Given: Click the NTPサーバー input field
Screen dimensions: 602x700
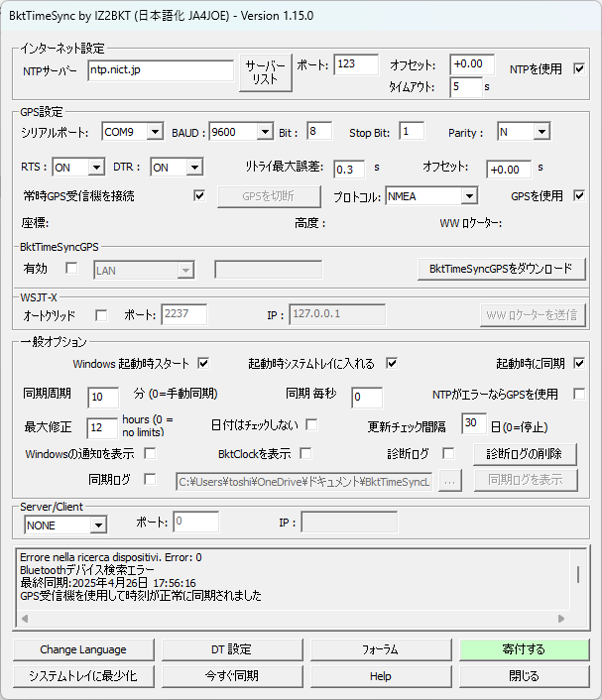Looking at the screenshot, I should pyautogui.click(x=161, y=70).
